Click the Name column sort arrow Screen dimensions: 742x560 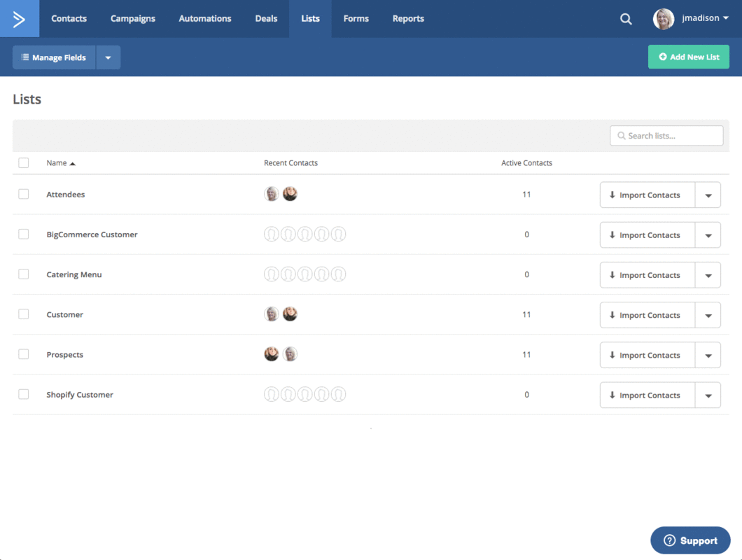point(73,163)
